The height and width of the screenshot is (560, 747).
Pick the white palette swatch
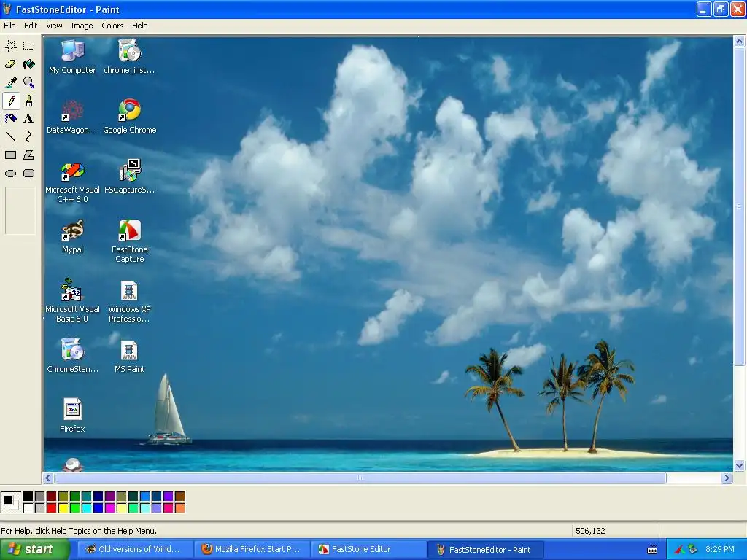tap(28, 507)
